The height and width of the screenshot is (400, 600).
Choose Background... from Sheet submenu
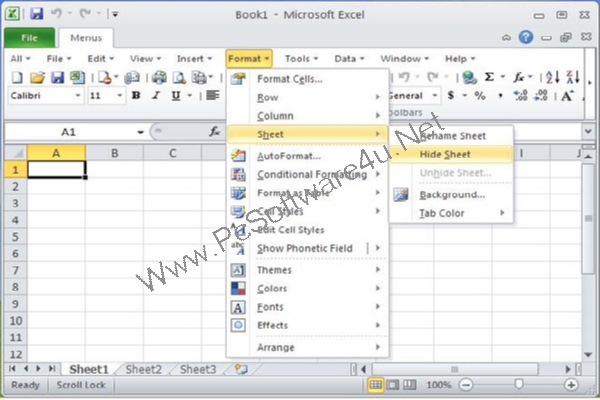click(452, 194)
